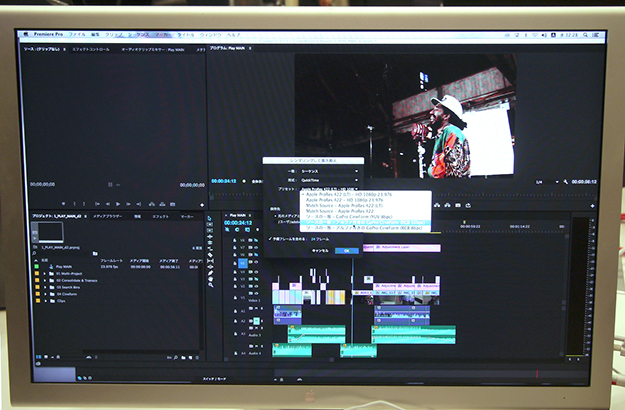Select the Hand tool
Image resolution: width=625 pixels, height=410 pixels.
tap(210, 279)
